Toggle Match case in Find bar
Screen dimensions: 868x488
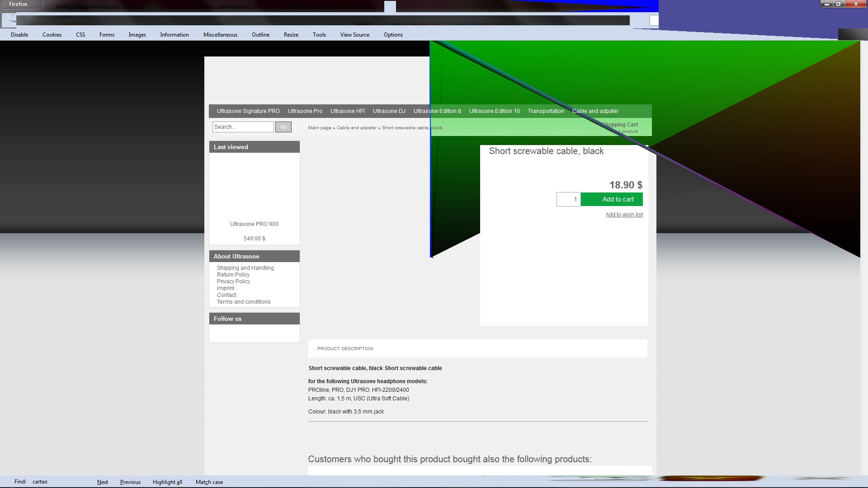pyautogui.click(x=209, y=482)
